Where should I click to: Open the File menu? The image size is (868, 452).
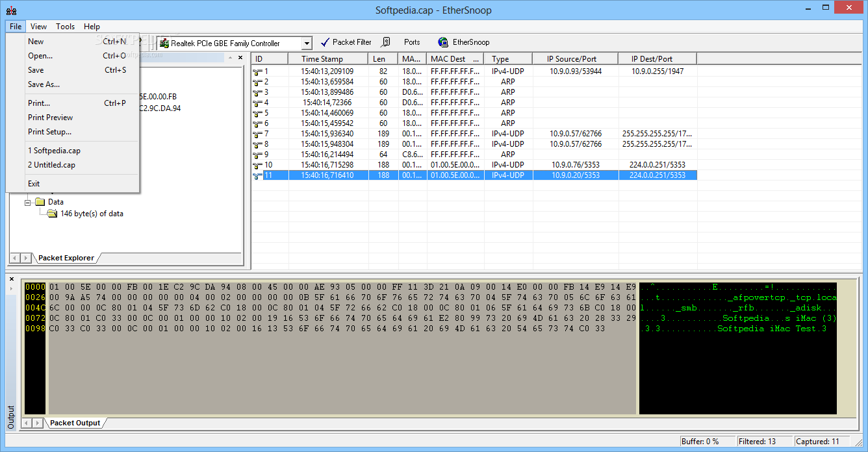[16, 27]
